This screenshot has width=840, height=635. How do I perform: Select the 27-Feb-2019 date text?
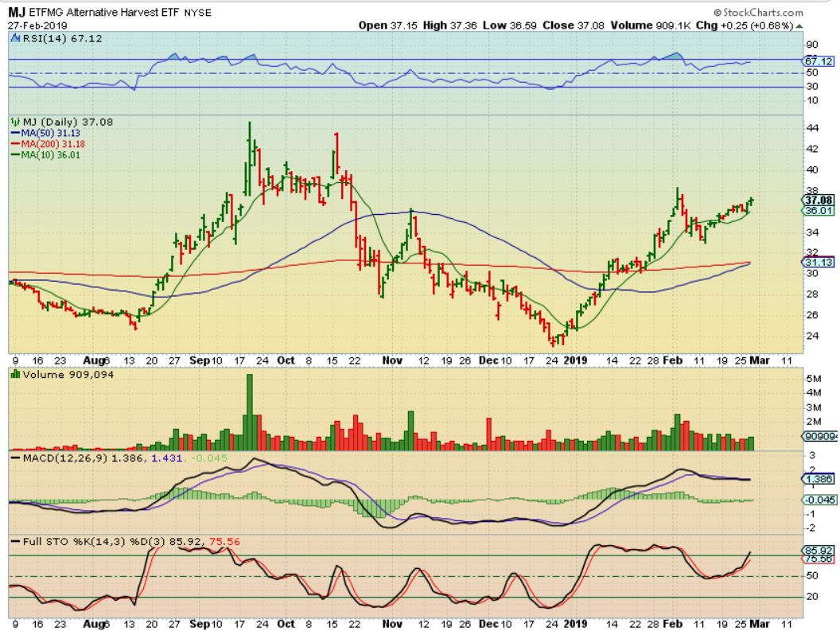pyautogui.click(x=37, y=25)
